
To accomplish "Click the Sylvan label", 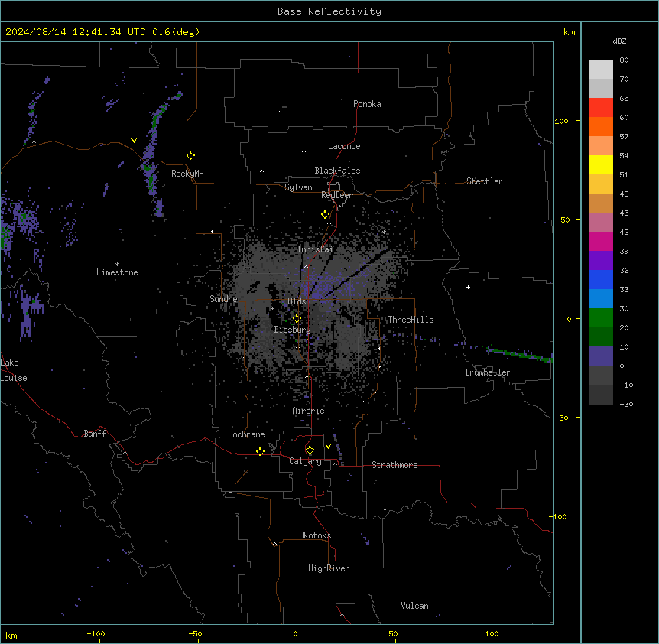I will pos(298,187).
